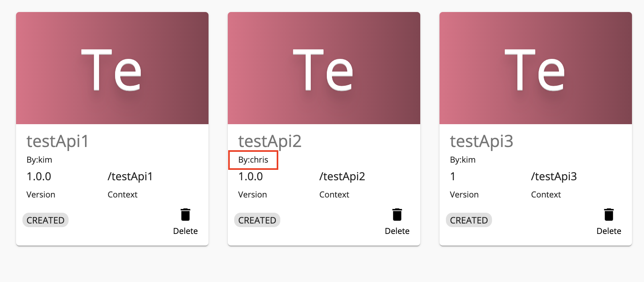644x282 pixels.
Task: Click Delete label on testApi3 card
Action: 609,231
